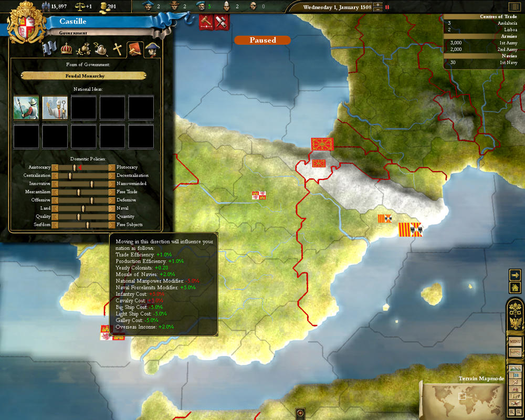The width and height of the screenshot is (525, 420).
Task: Open the crown Court tab
Action: [x=67, y=49]
